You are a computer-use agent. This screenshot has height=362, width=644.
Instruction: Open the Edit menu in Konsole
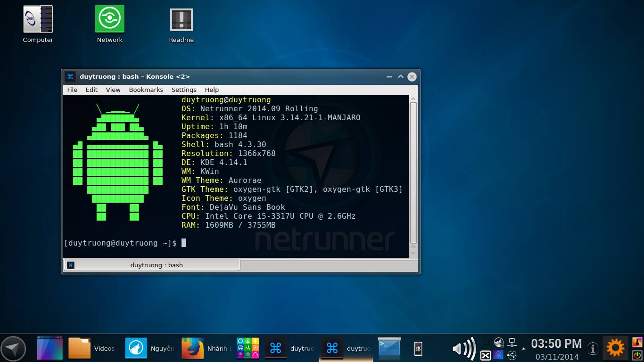(91, 90)
